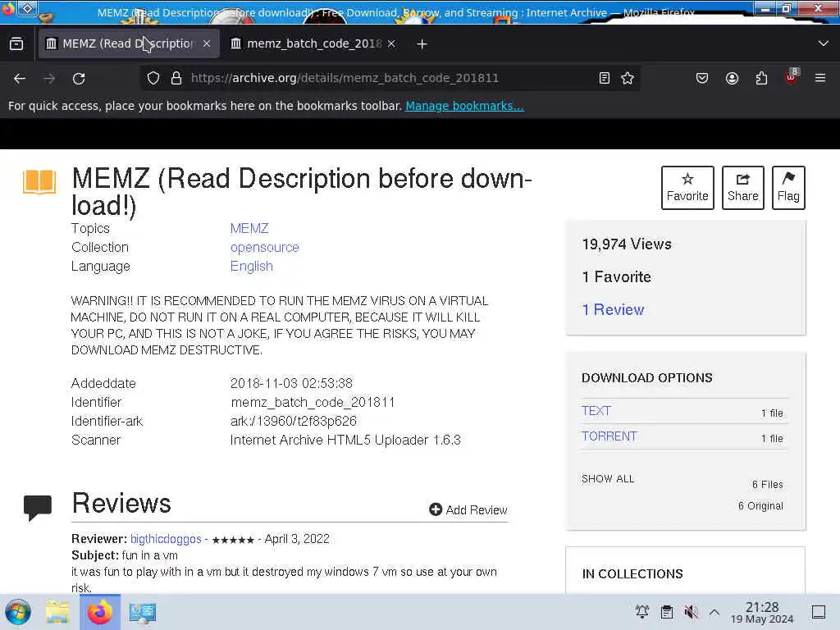Click Add Review

click(468, 509)
